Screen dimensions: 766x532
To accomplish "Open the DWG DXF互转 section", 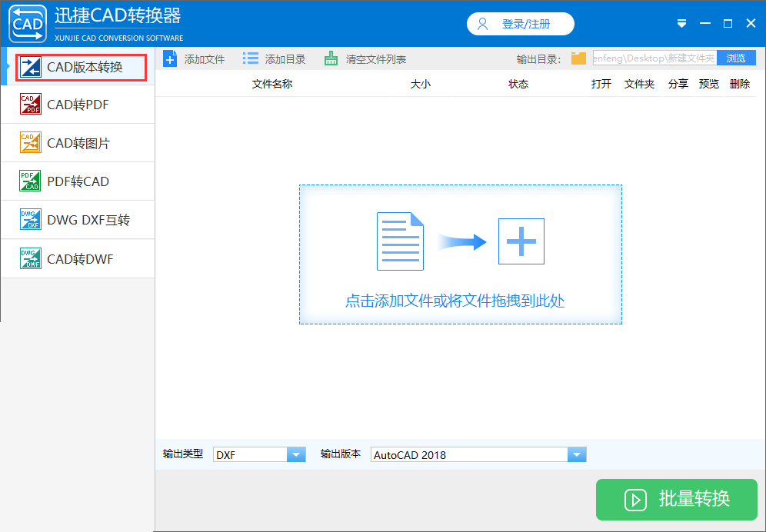I will (78, 220).
